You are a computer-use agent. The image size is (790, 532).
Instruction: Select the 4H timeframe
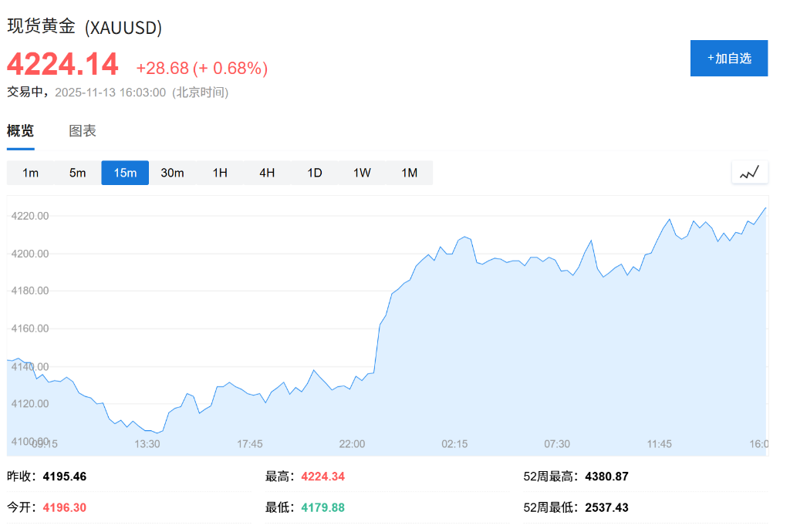point(267,173)
